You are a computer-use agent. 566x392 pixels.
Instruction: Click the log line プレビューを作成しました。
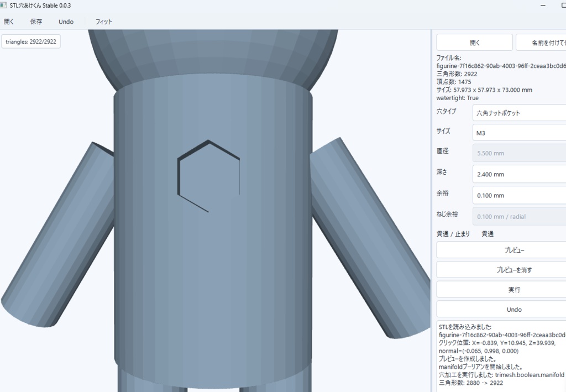click(x=468, y=359)
